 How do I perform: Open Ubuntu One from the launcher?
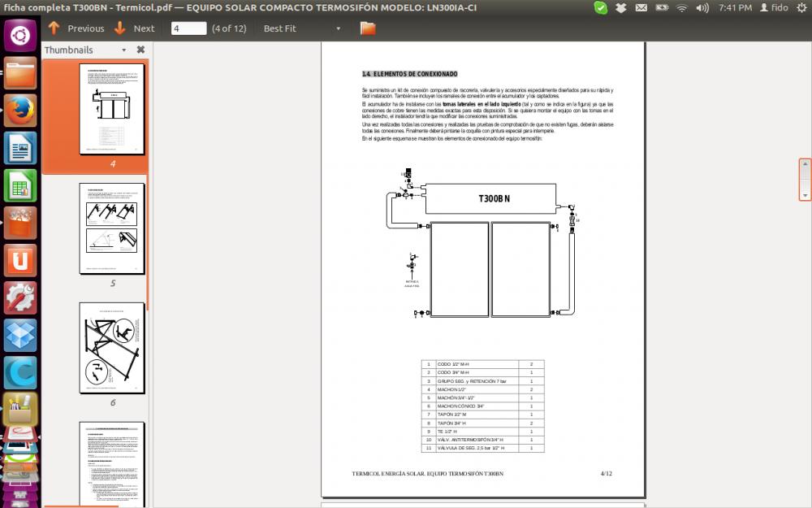pyautogui.click(x=20, y=260)
